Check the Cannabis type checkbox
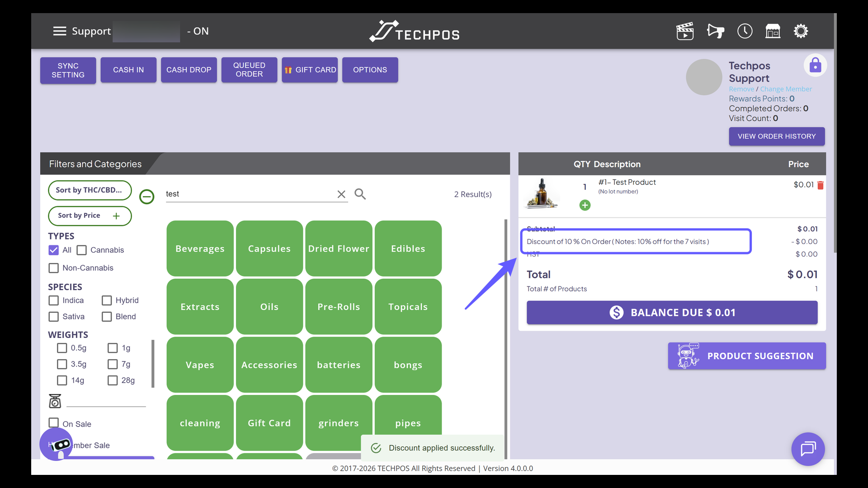868x488 pixels. pos(82,250)
